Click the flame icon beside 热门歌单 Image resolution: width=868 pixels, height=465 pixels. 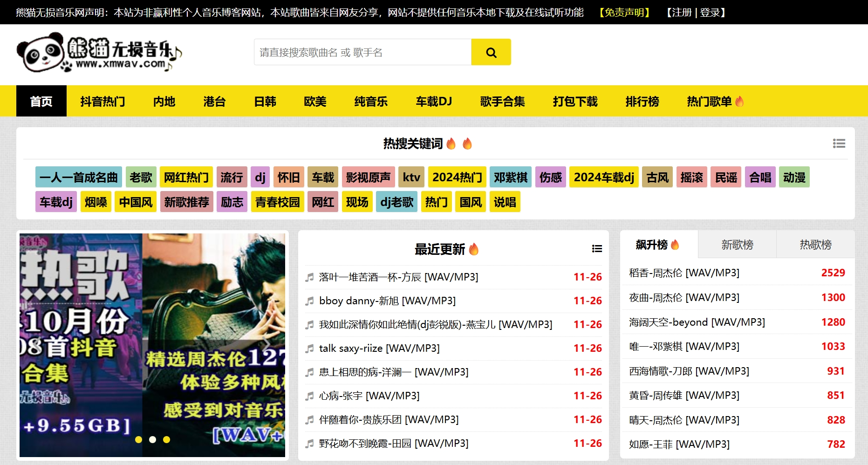(x=739, y=101)
